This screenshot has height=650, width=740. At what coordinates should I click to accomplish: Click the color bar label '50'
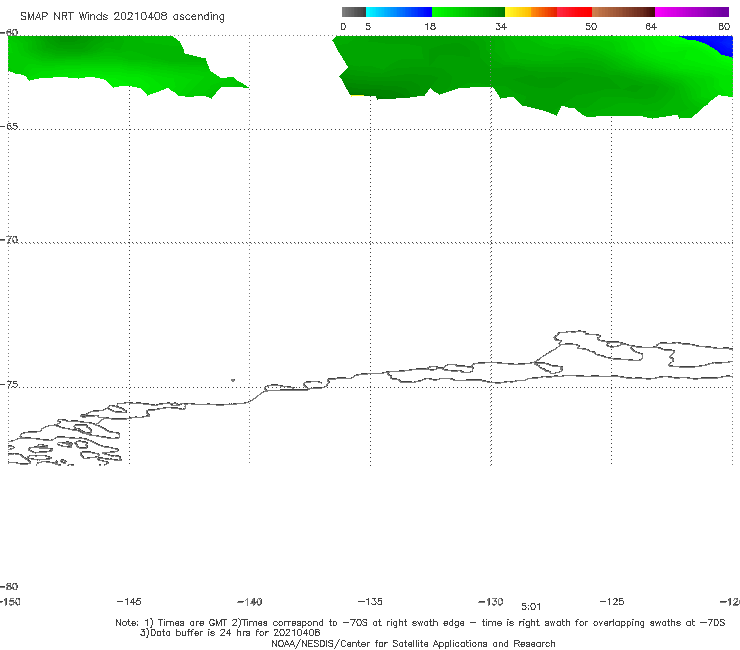coord(591,27)
